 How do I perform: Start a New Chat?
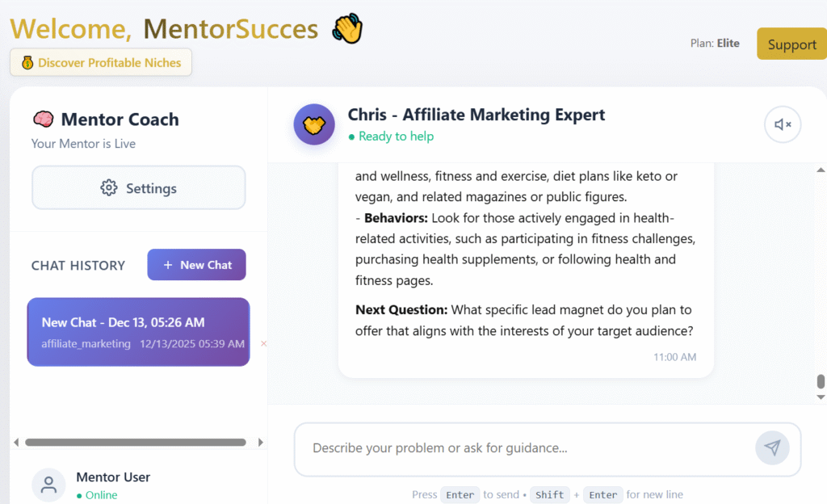[x=196, y=265]
